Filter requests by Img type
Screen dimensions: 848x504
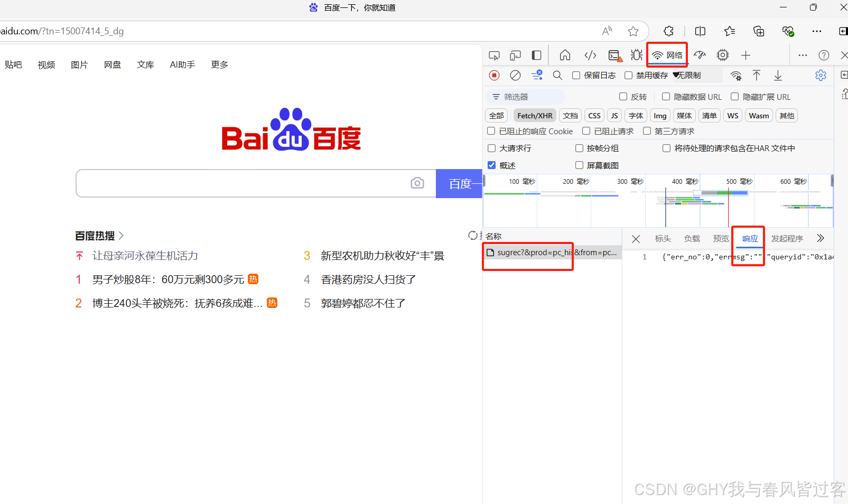[660, 116]
